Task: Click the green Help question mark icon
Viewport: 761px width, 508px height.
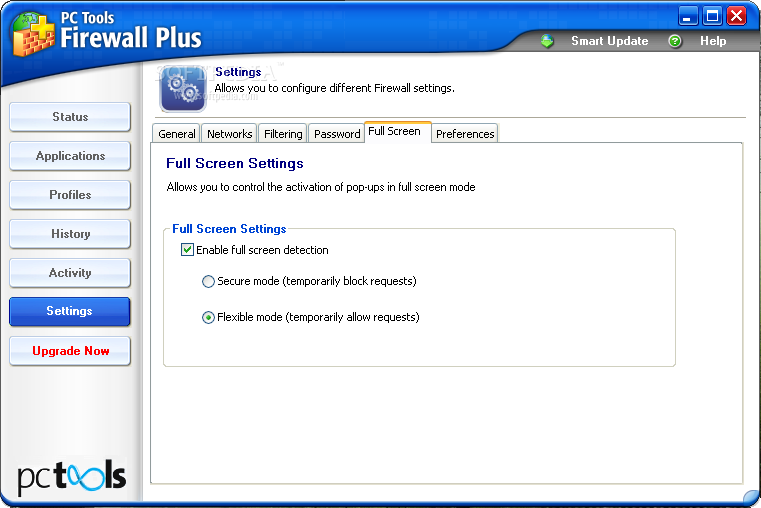Action: point(675,41)
